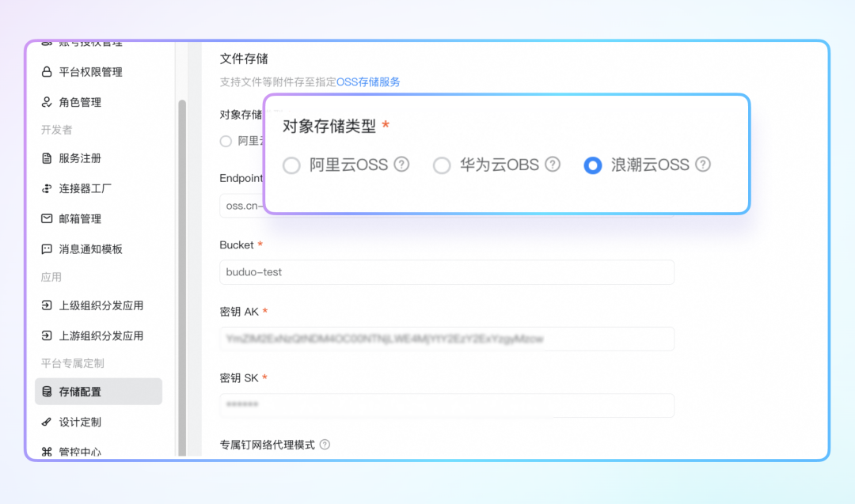Click the Bucket input field
Viewport: 855px width, 504px height.
pyautogui.click(x=446, y=272)
